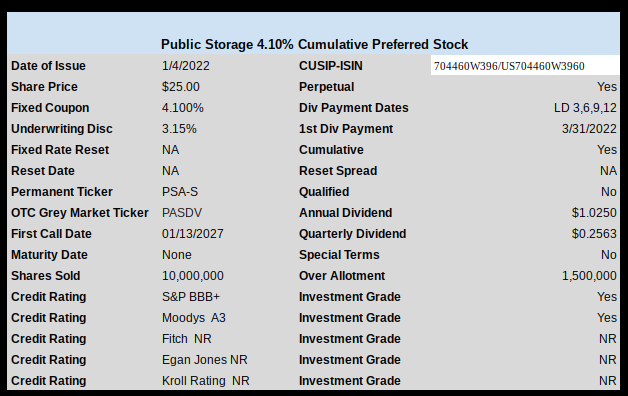Image resolution: width=628 pixels, height=396 pixels.
Task: Click the Underwriting Disc 3.15% value
Action: (179, 129)
